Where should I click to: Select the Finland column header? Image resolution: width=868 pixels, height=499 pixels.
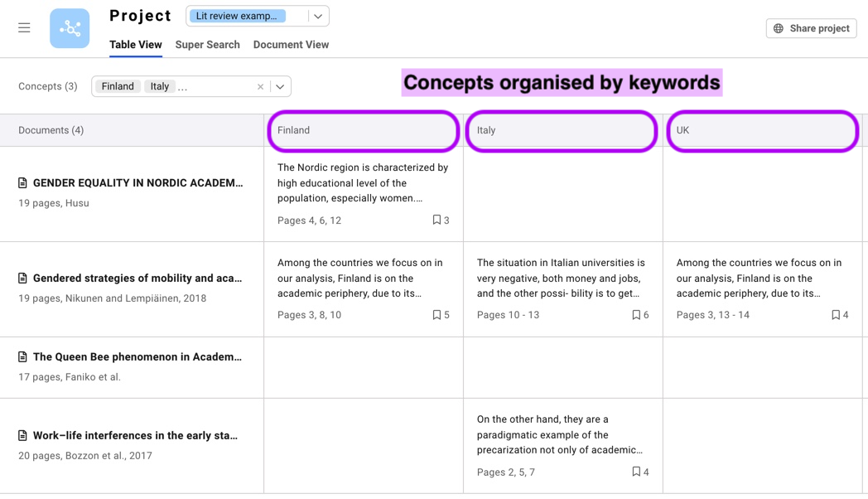(364, 131)
